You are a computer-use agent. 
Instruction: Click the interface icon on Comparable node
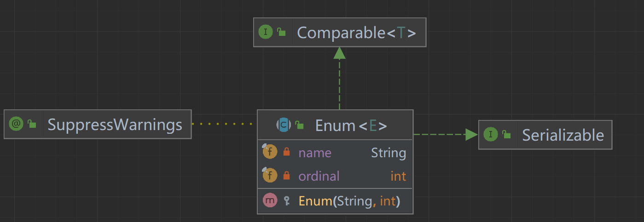coord(266,32)
